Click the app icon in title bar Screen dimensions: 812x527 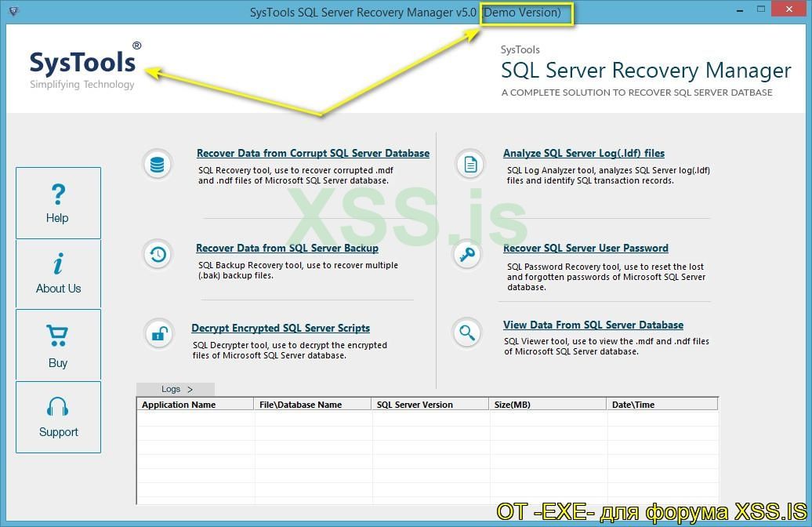click(x=13, y=11)
